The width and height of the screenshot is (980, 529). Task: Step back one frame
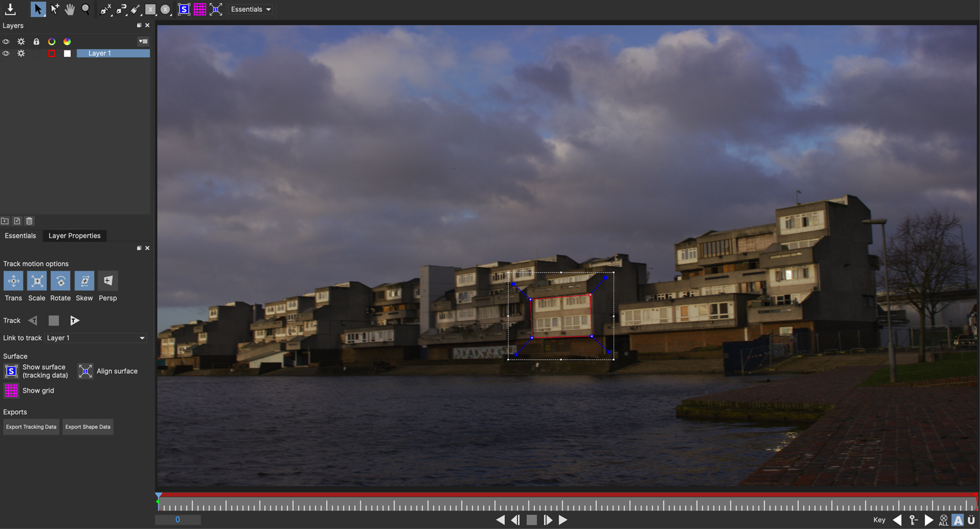click(516, 520)
